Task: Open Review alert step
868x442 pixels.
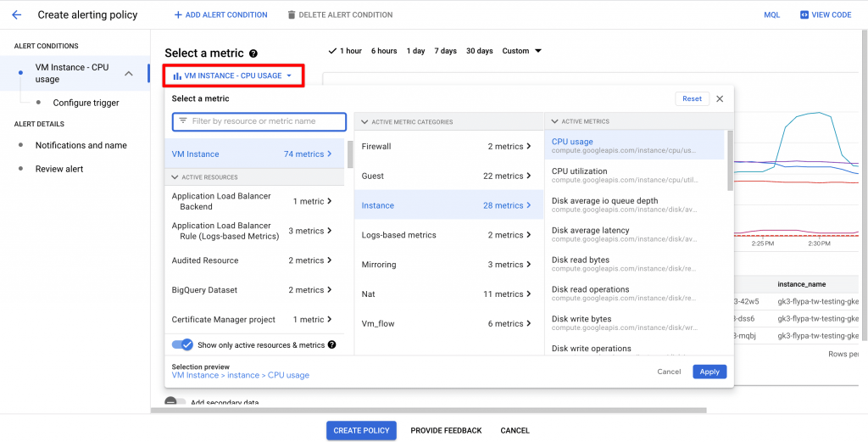Action: (x=59, y=169)
